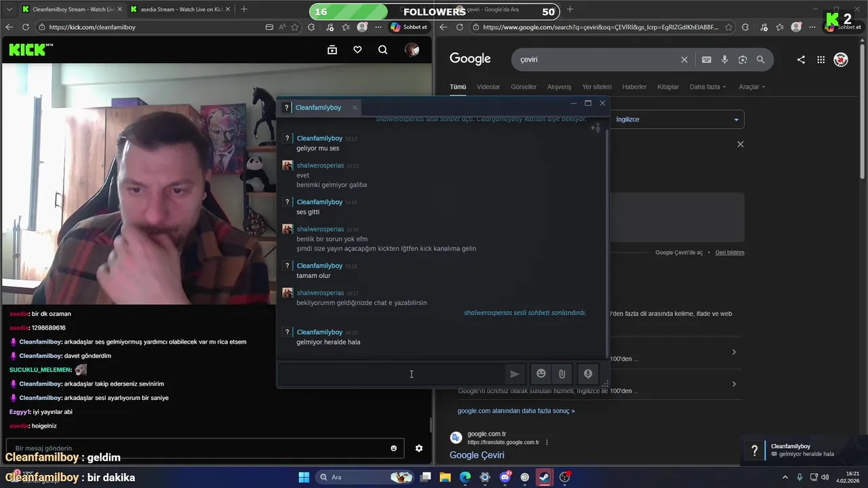Click shalwerosperias name above 'evet' message
This screenshot has width=868, height=488.
coord(320,165)
